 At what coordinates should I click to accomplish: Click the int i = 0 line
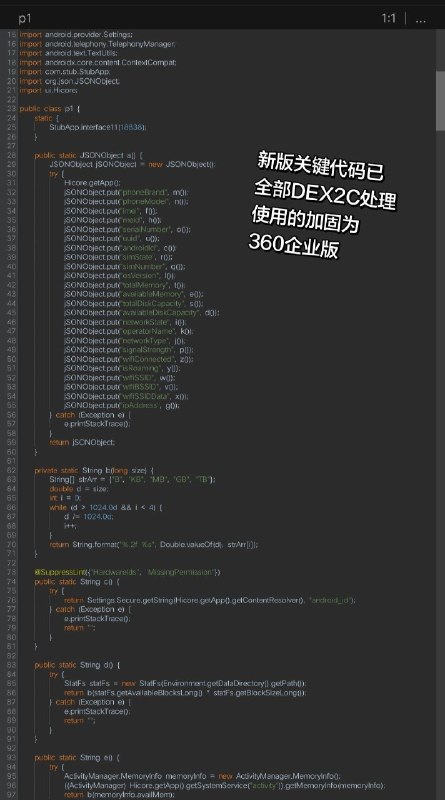(x=65, y=498)
